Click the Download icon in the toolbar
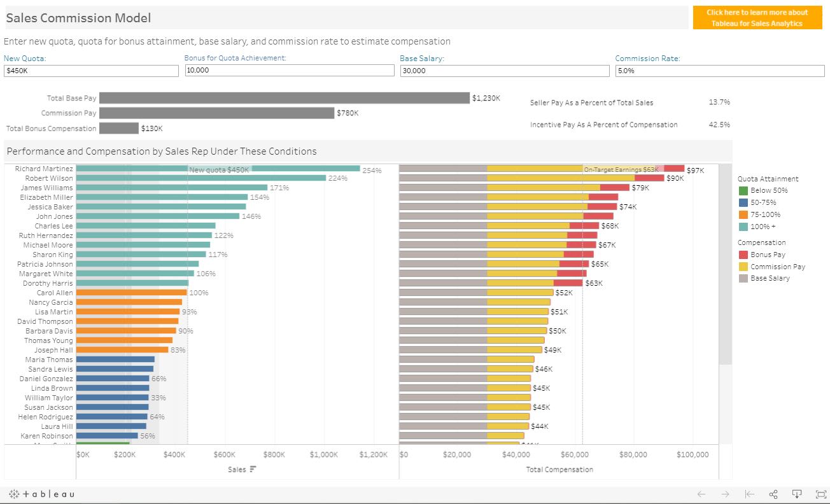The width and height of the screenshot is (830, 504). (x=796, y=494)
